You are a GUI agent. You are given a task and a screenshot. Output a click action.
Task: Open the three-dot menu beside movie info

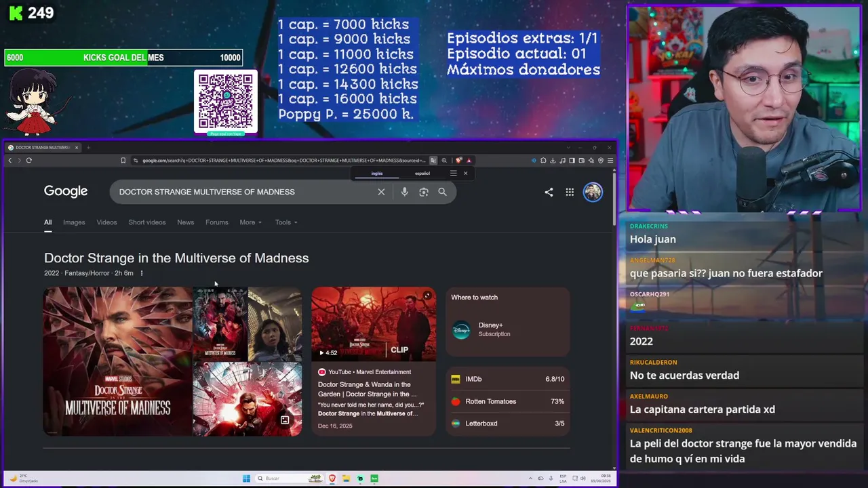[142, 273]
